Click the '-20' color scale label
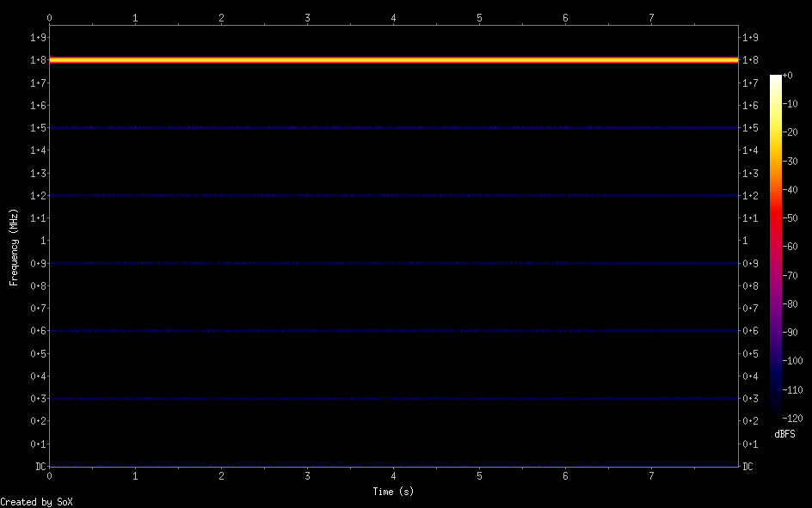This screenshot has height=508, width=812. click(790, 132)
